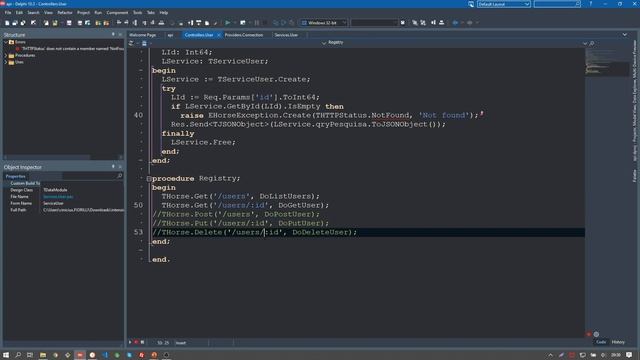
Task: Click the forward navigation arrow in toolbar
Action: point(470,23)
